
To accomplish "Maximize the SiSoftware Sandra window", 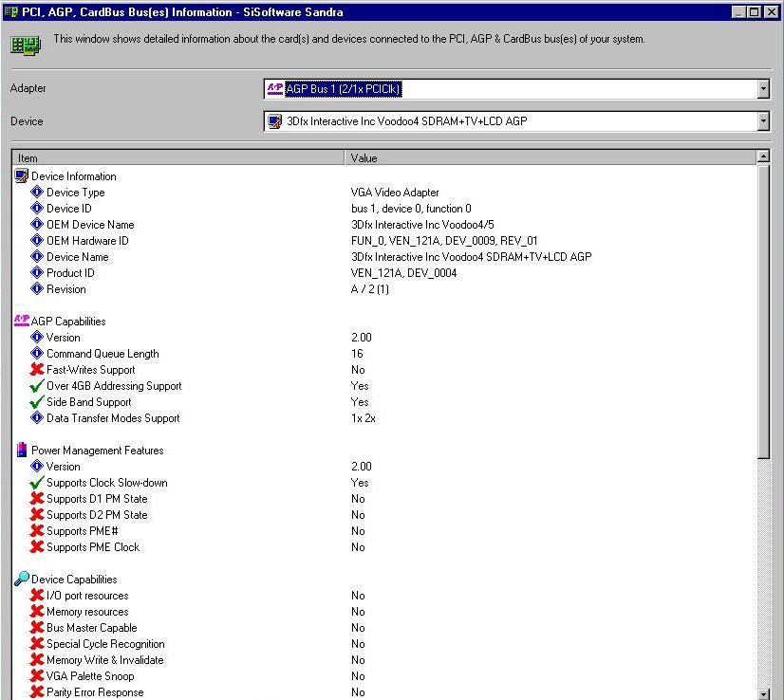I will tap(754, 12).
